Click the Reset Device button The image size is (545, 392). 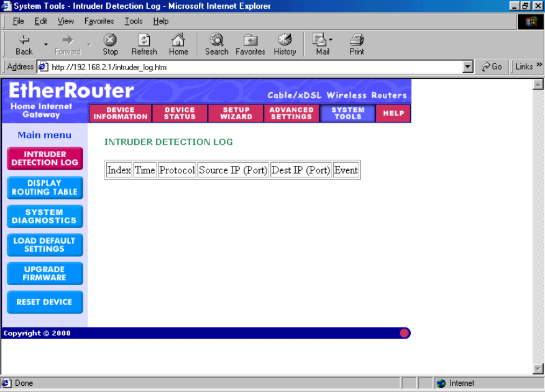coord(45,302)
